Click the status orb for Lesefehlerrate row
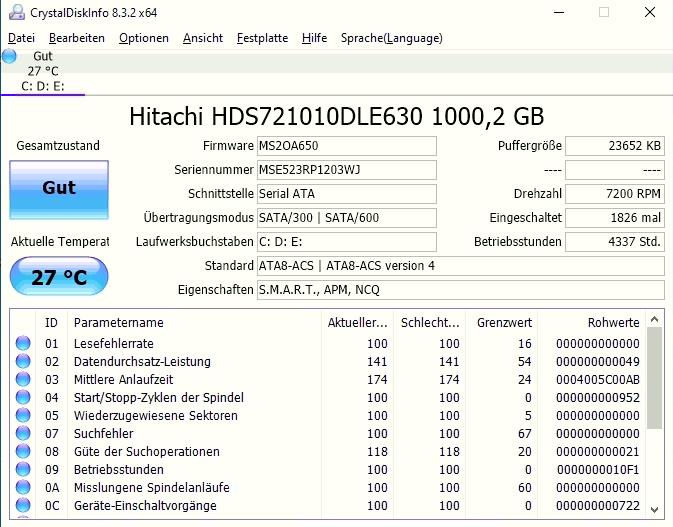The height and width of the screenshot is (527, 673). click(x=23, y=343)
